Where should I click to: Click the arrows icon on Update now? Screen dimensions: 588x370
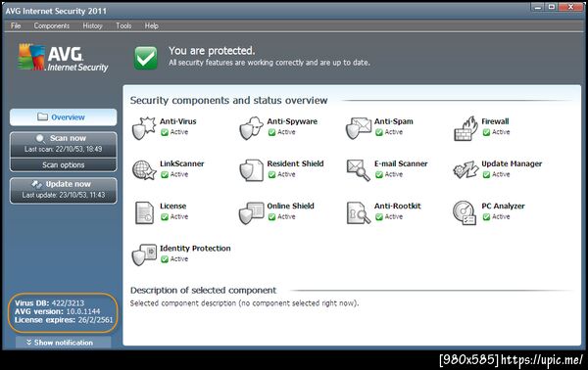[x=37, y=184]
